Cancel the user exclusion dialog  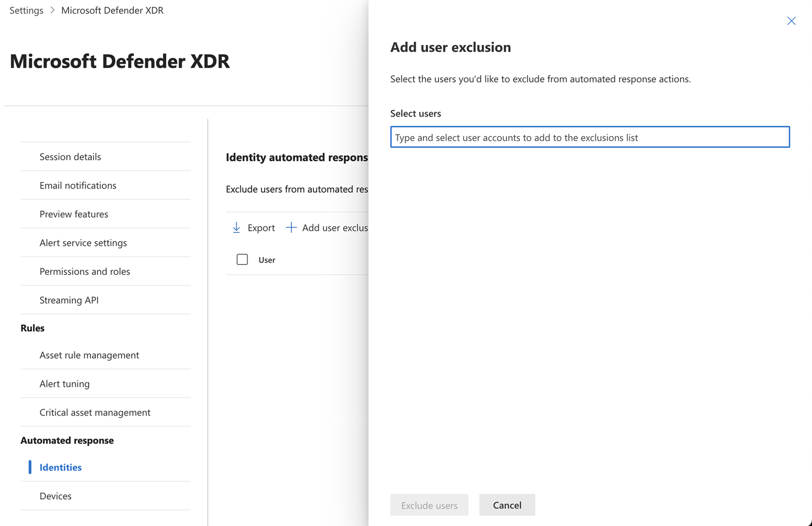click(x=507, y=505)
